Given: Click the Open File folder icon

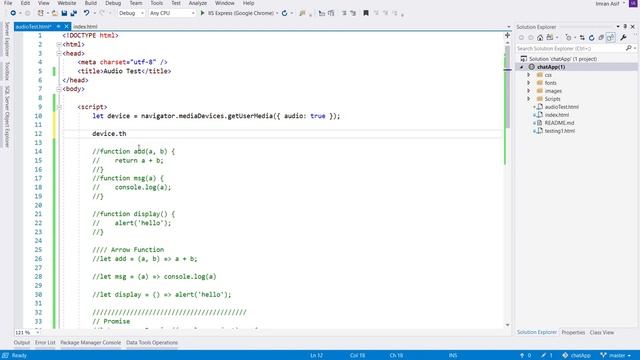Looking at the screenshot, I should pyautogui.click(x=54, y=13).
